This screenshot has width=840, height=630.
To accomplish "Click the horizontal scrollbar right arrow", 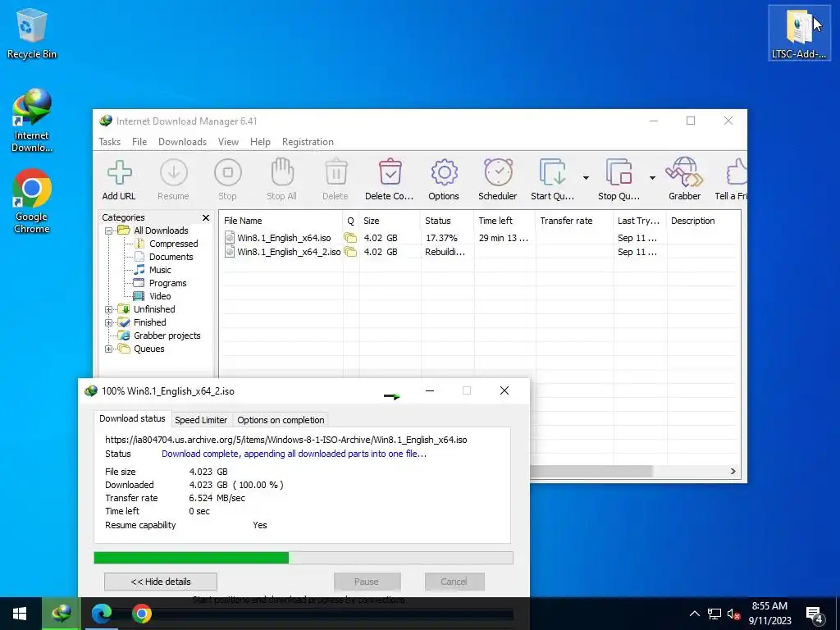I will [x=733, y=472].
